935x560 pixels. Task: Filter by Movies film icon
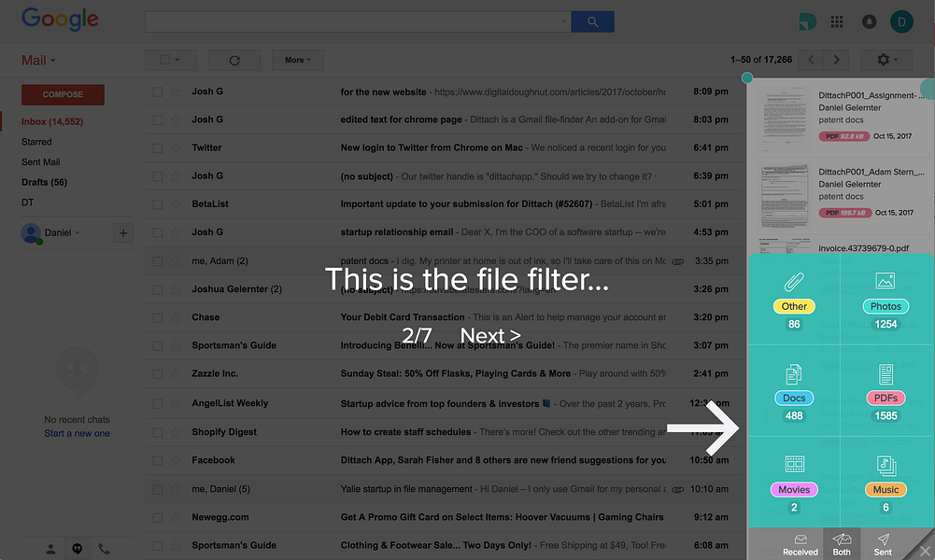pos(794,464)
